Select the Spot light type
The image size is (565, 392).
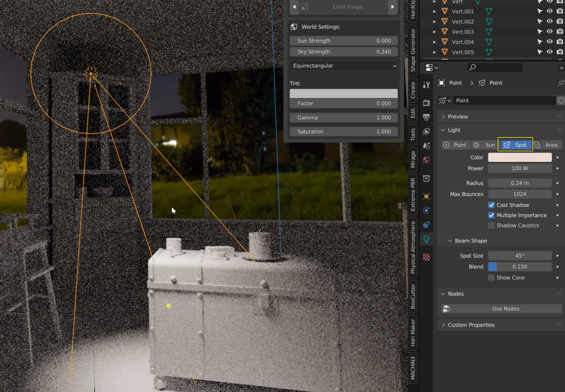[x=515, y=145]
